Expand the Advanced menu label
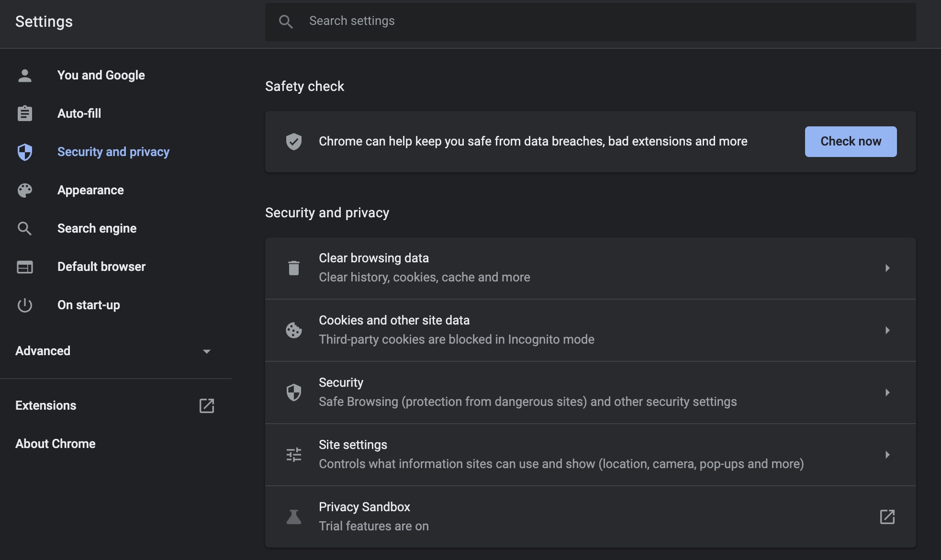The height and width of the screenshot is (560, 941). coord(43,351)
